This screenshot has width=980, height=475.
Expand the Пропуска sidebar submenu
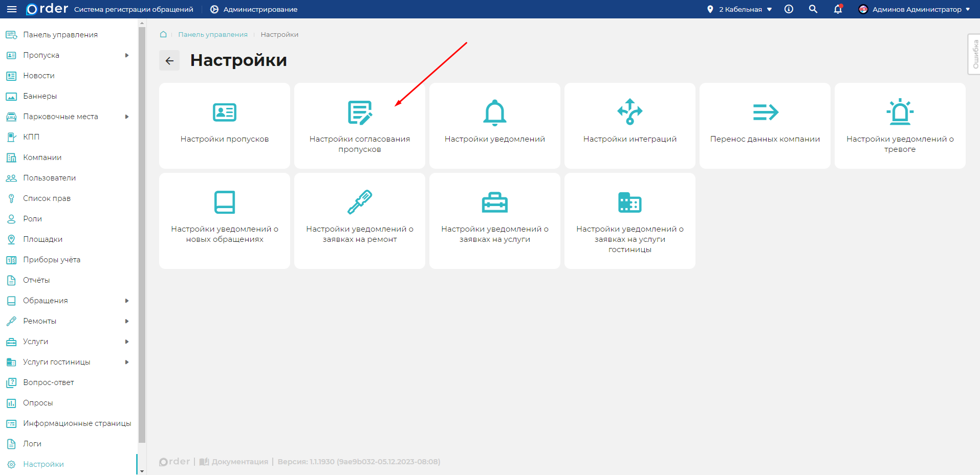click(x=127, y=55)
